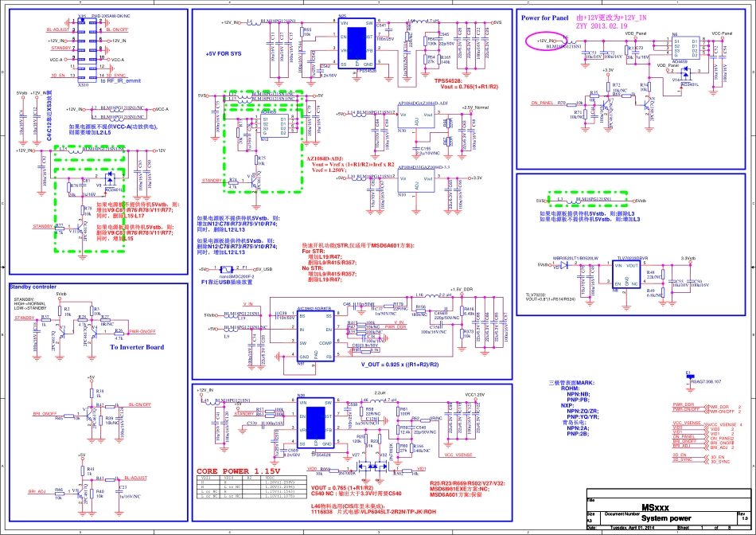Select the TLV70233 regulator block
This screenshot has height=535, width=756.
coord(621,274)
